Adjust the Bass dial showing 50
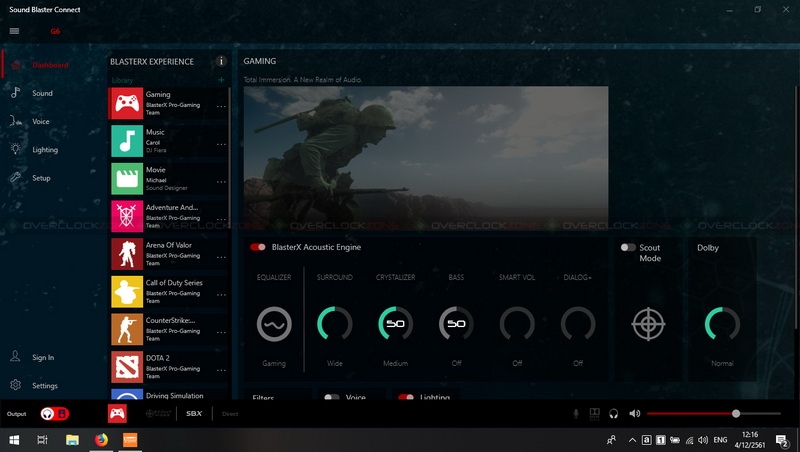The height and width of the screenshot is (452, 800). [456, 323]
